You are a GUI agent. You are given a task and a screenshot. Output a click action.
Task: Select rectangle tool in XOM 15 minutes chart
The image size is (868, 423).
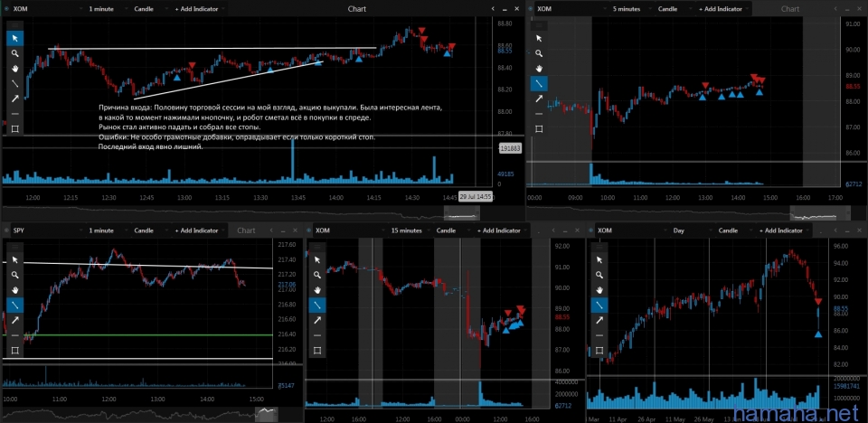[x=317, y=350]
